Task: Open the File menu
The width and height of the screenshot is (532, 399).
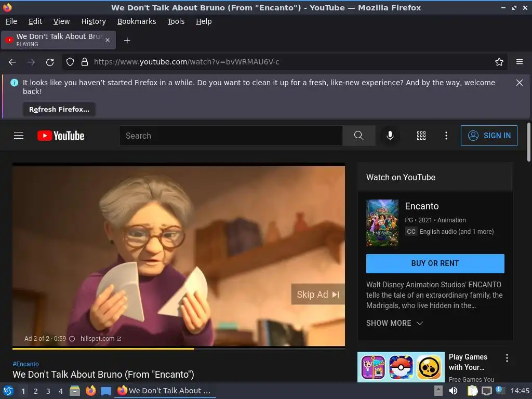Action: coord(11,21)
